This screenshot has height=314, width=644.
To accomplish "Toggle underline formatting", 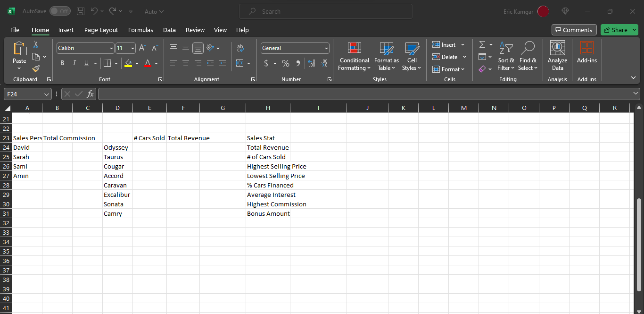I will click(x=86, y=63).
